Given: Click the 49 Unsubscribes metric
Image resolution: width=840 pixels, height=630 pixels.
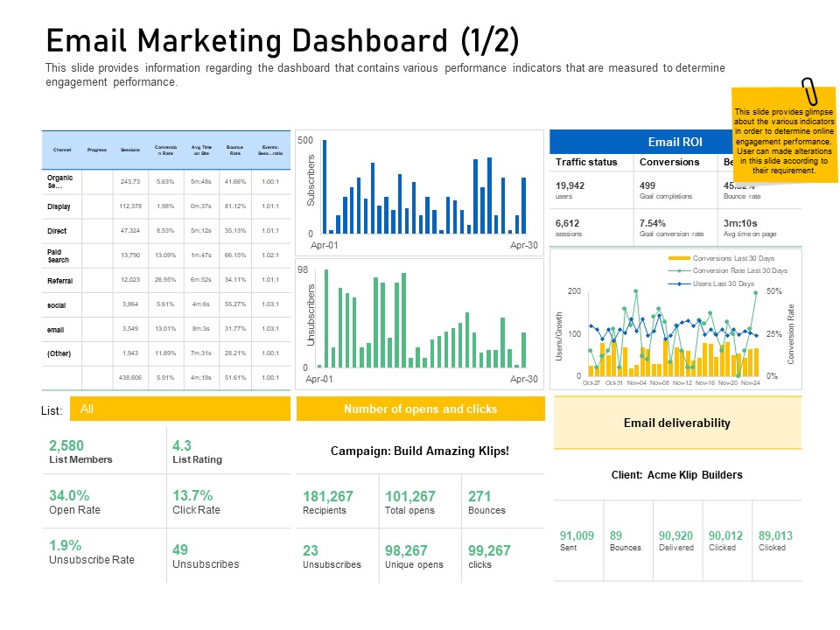Looking at the screenshot, I should click(206, 556).
